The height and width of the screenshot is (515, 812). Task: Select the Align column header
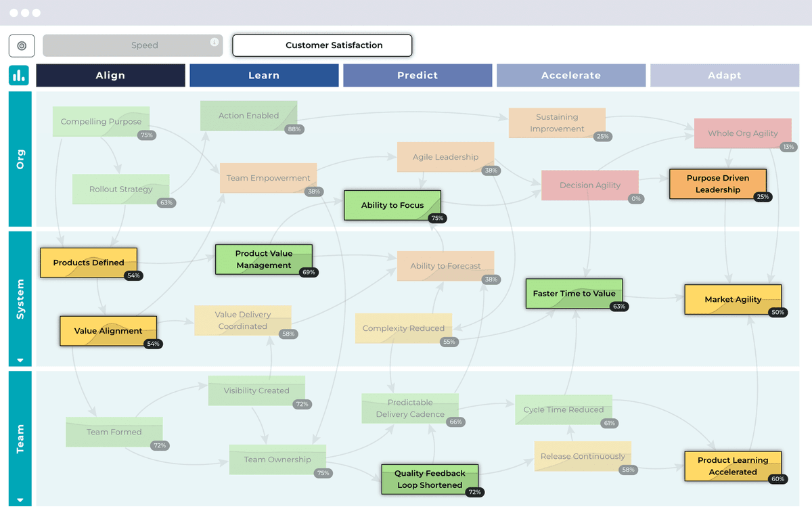[110, 75]
